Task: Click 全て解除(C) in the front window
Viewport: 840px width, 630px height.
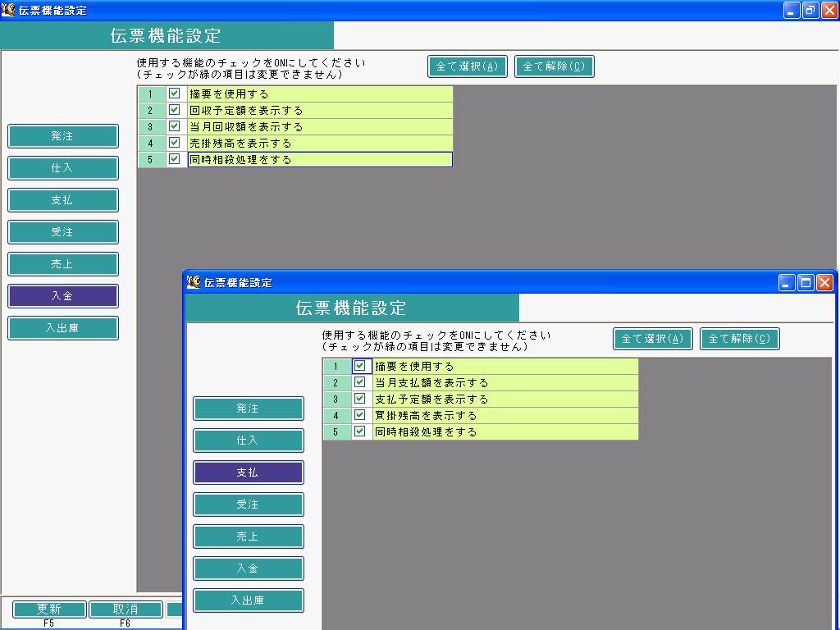Action: [x=739, y=339]
